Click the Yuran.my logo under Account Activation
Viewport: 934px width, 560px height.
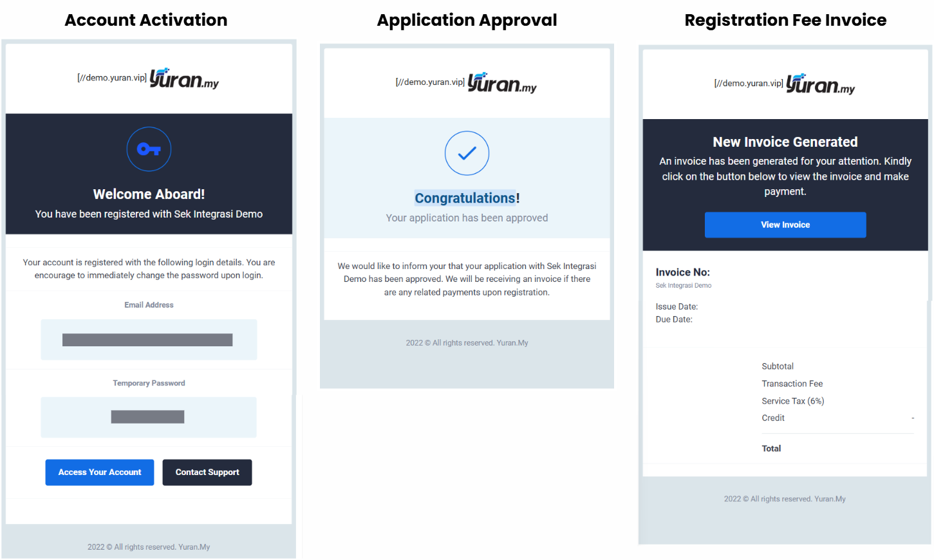click(184, 79)
